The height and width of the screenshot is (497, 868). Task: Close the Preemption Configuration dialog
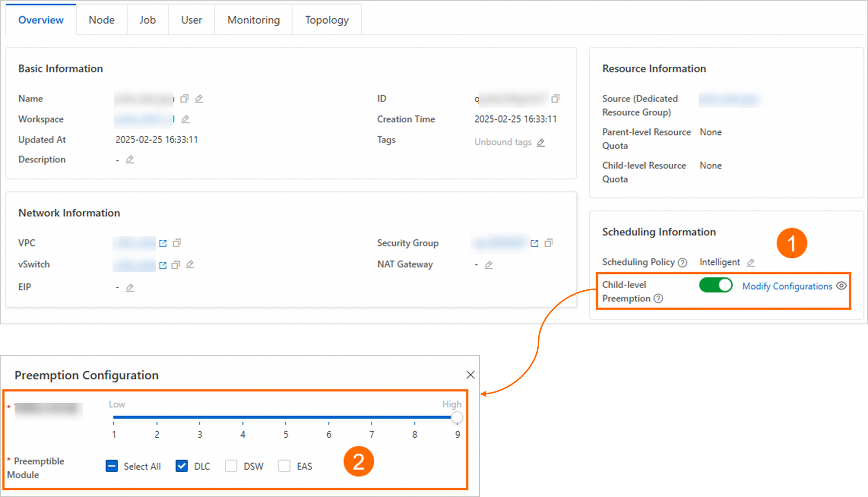pyautogui.click(x=470, y=374)
